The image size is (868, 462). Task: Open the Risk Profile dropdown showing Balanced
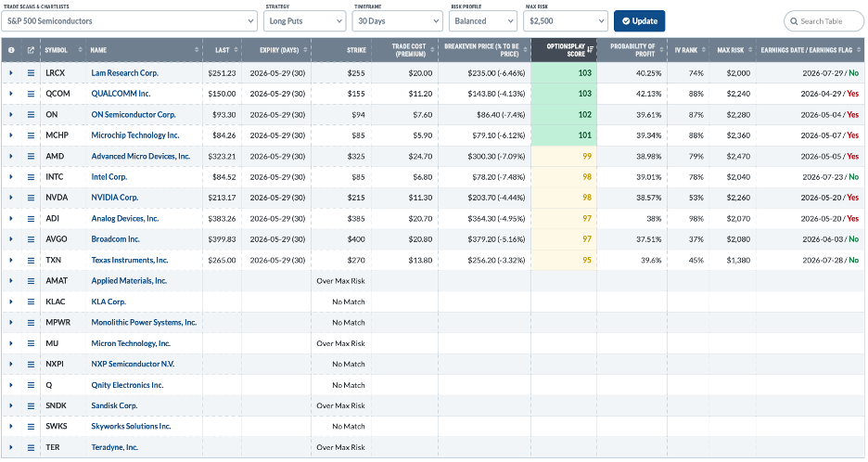(483, 21)
